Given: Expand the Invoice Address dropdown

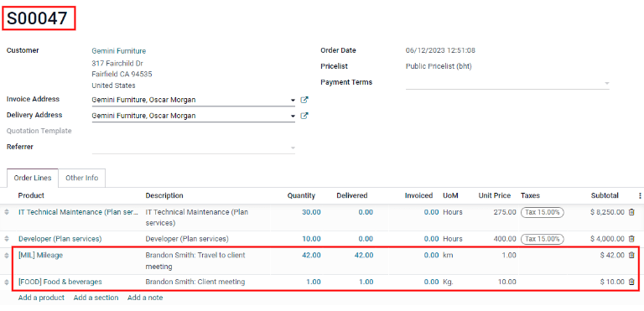Looking at the screenshot, I should click(293, 100).
